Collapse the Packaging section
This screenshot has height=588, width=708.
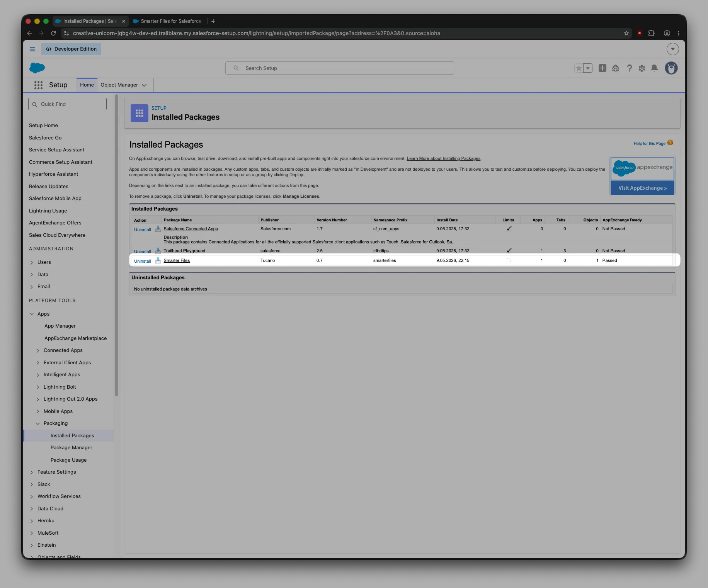coord(38,423)
